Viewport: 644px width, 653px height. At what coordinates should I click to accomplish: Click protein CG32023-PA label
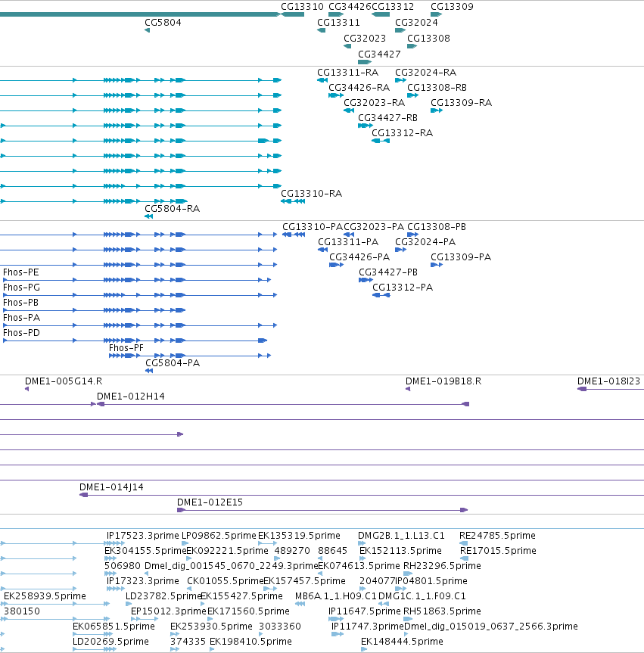point(374,227)
